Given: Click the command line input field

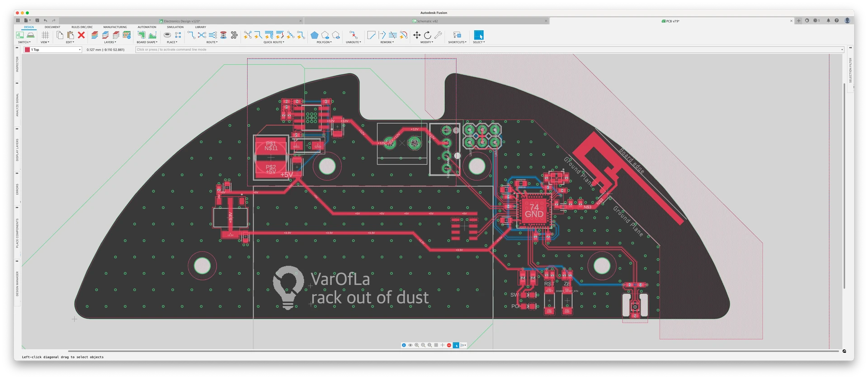Looking at the screenshot, I should pos(488,50).
